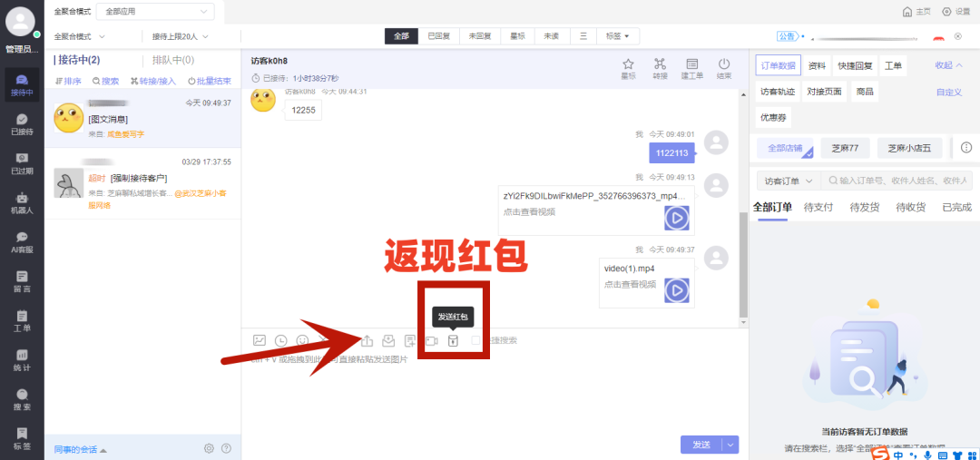Click 批量结束 in conversation list
The image size is (980, 460).
[x=210, y=82]
